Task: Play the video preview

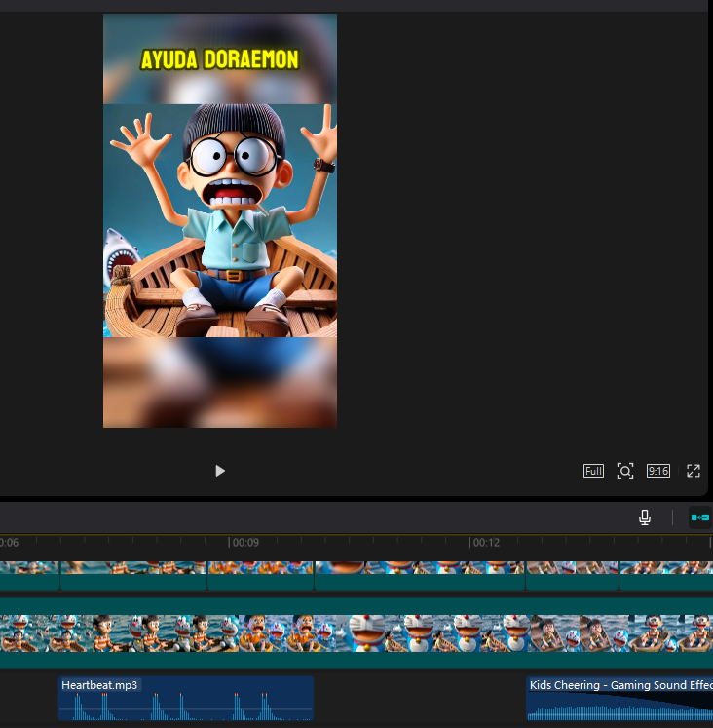Action: click(x=220, y=471)
